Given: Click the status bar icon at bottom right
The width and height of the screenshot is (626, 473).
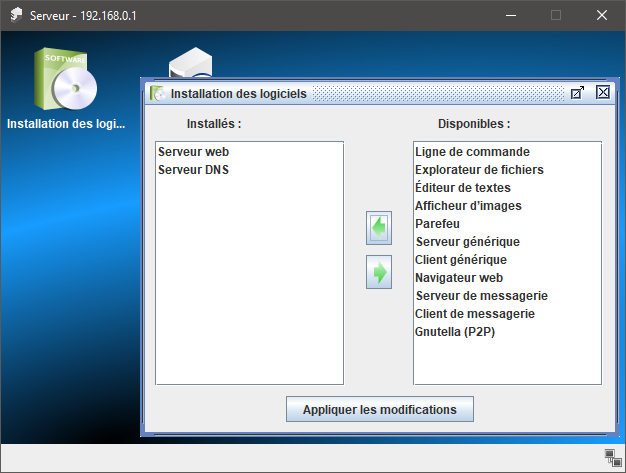Looking at the screenshot, I should tap(612, 458).
